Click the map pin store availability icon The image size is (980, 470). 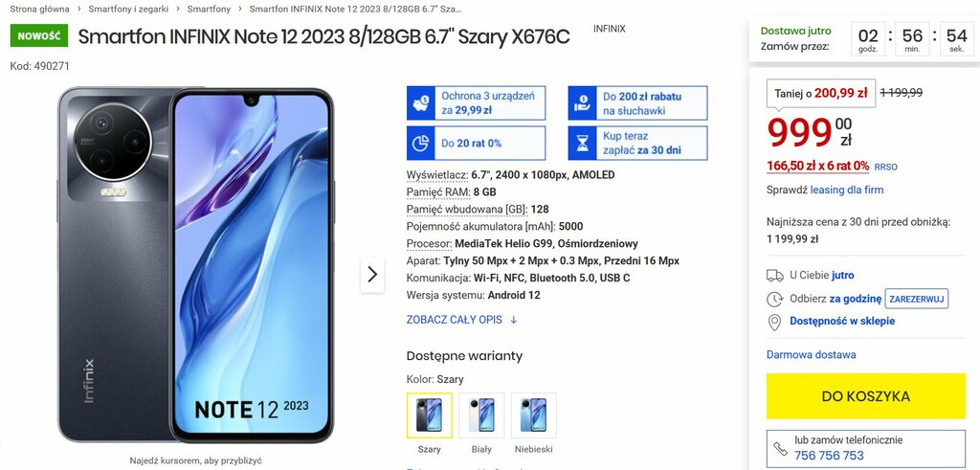point(774,323)
